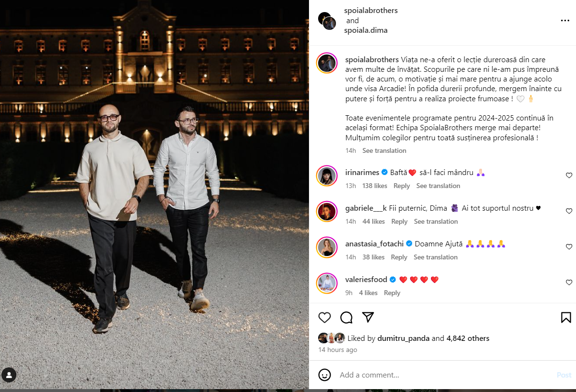This screenshot has height=392, width=576.
Task: Show translation of irinarimes' comment
Action: [x=438, y=186]
